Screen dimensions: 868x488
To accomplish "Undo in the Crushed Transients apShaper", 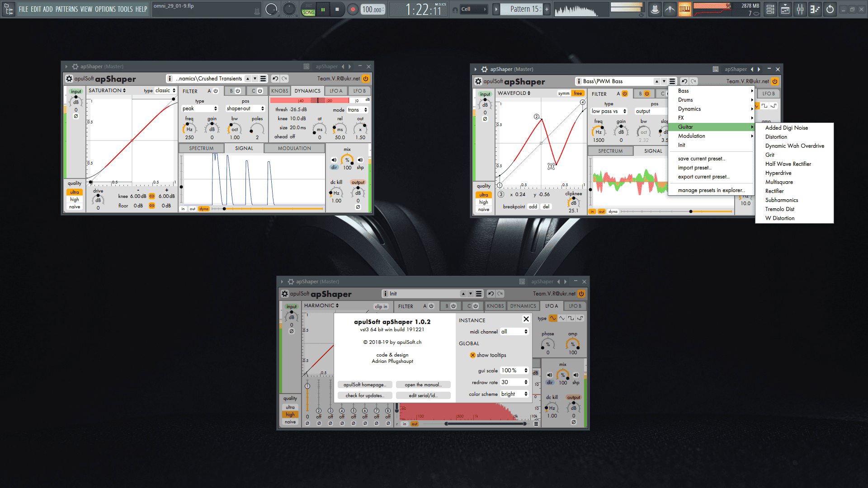I will click(275, 79).
